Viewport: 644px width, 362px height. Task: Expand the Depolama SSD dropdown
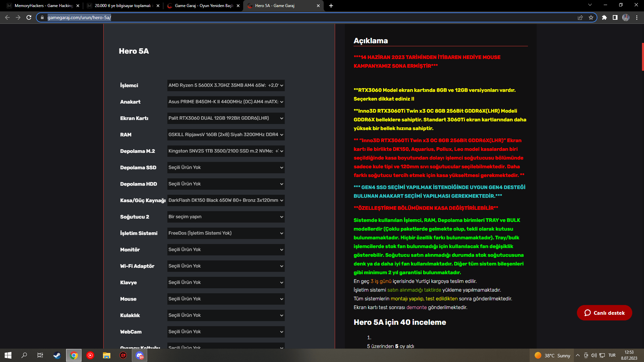click(x=226, y=168)
